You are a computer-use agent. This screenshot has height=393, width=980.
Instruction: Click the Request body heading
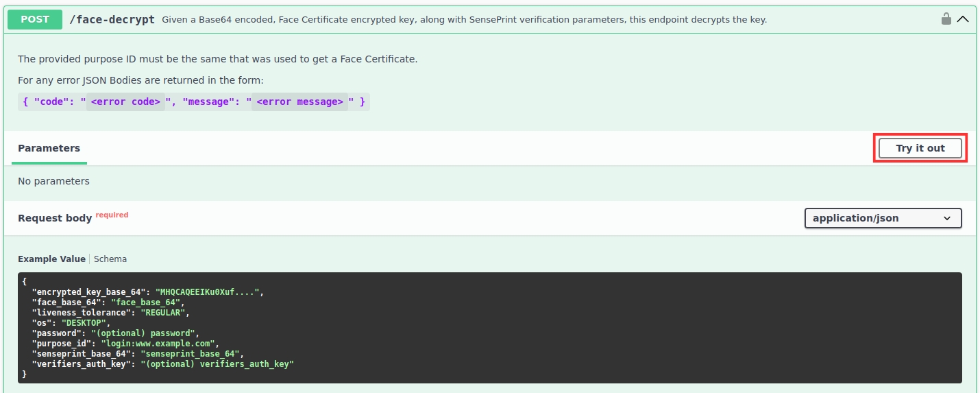point(55,218)
